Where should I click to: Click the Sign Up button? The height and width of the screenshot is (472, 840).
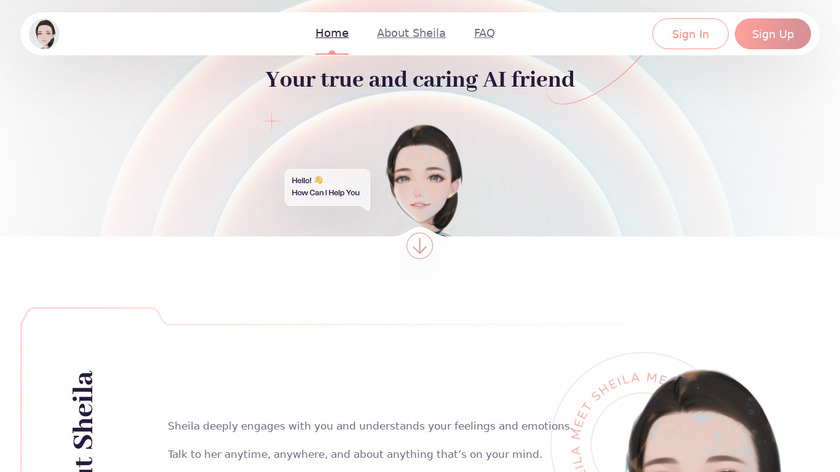(772, 34)
